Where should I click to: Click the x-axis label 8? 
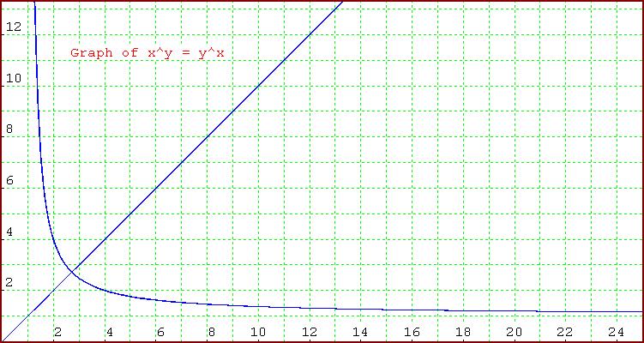pos(210,332)
